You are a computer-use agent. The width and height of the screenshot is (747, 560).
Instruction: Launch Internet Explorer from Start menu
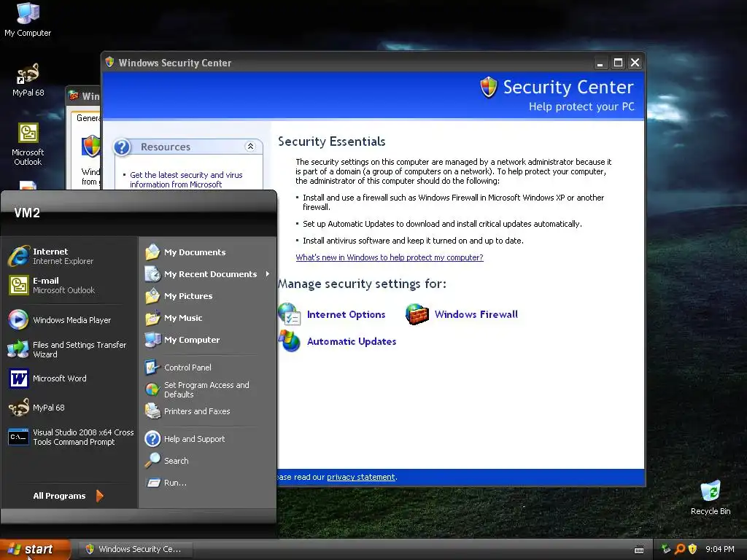(x=69, y=256)
